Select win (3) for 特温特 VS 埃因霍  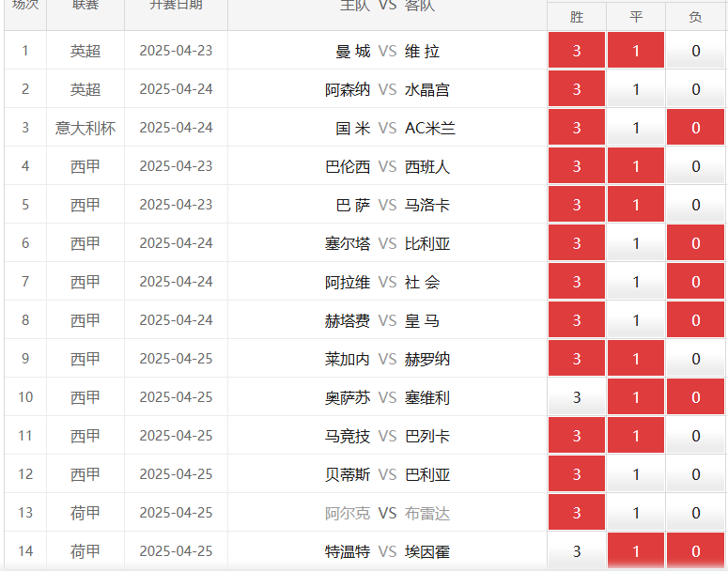577,551
